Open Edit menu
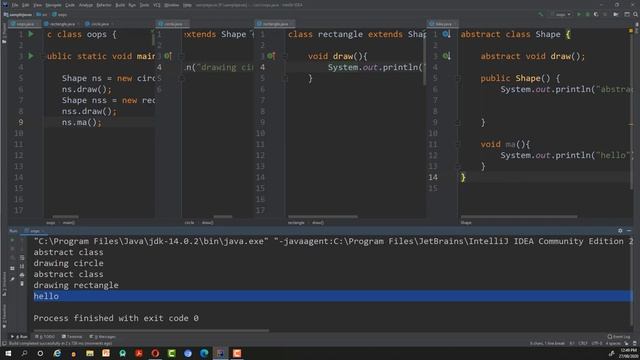Screen dimensions: 640x360 click(x=25, y=5)
